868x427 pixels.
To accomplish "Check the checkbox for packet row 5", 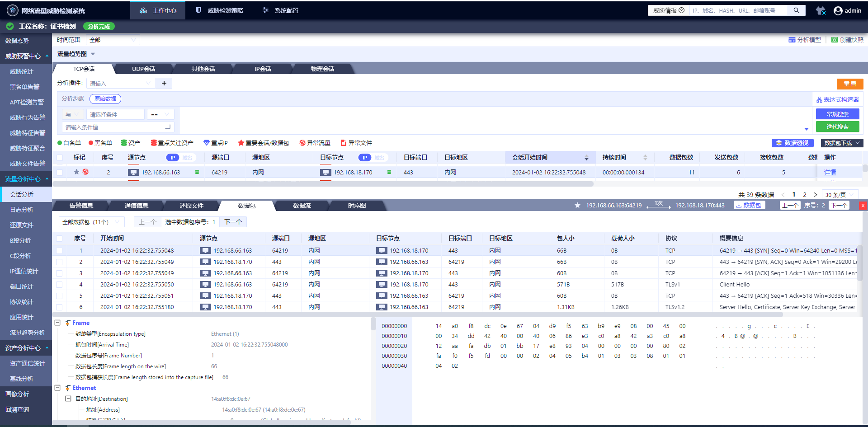I will 59,296.
